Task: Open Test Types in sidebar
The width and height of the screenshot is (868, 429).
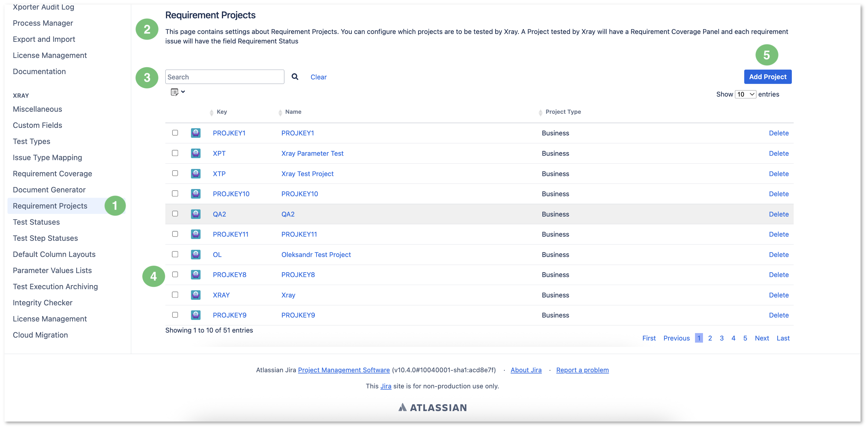Action: click(x=31, y=141)
